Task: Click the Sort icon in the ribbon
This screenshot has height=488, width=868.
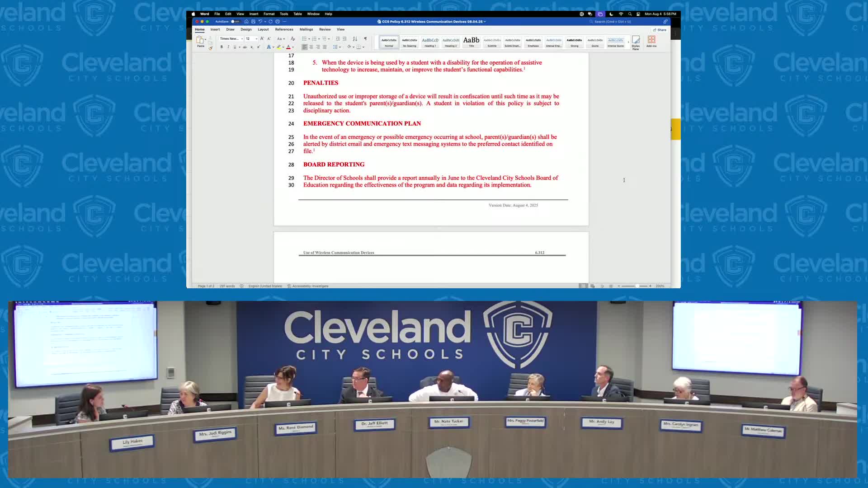Action: point(355,38)
